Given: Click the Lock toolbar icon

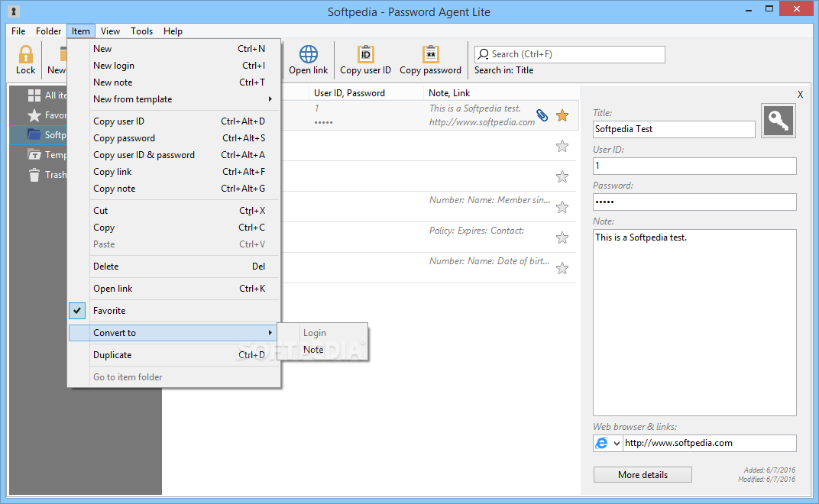Looking at the screenshot, I should tap(25, 53).
